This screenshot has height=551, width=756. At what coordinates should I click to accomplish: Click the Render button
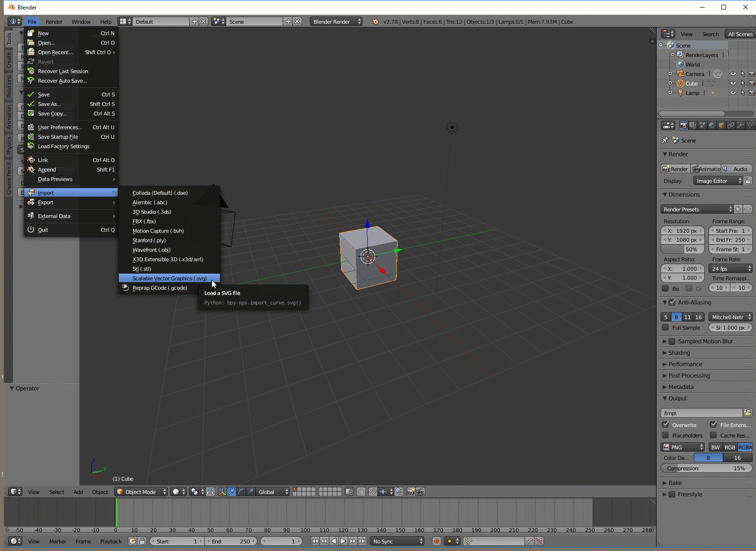point(675,169)
